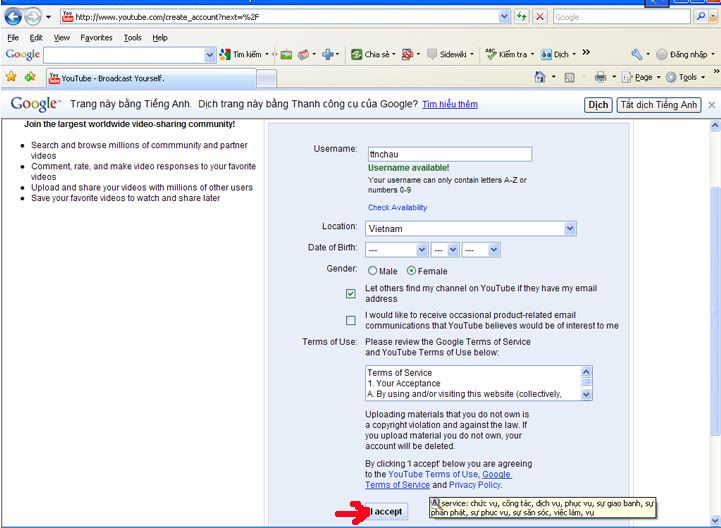Image resolution: width=721 pixels, height=528 pixels.
Task: Open the Privacy Policy link
Action: (475, 485)
